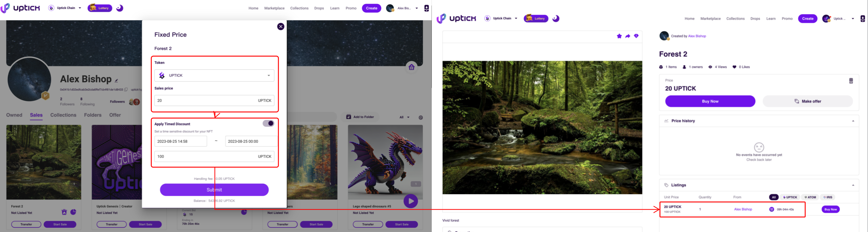Click the home icon on the profile banner
Viewport: 868px width, 232px height.
click(x=412, y=67)
